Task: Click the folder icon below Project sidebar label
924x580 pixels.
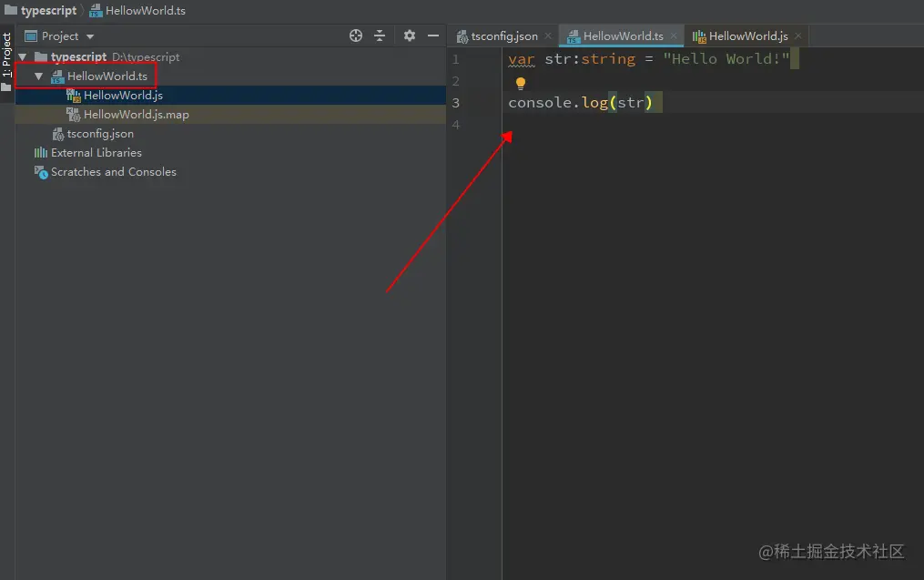Action: [x=6, y=87]
